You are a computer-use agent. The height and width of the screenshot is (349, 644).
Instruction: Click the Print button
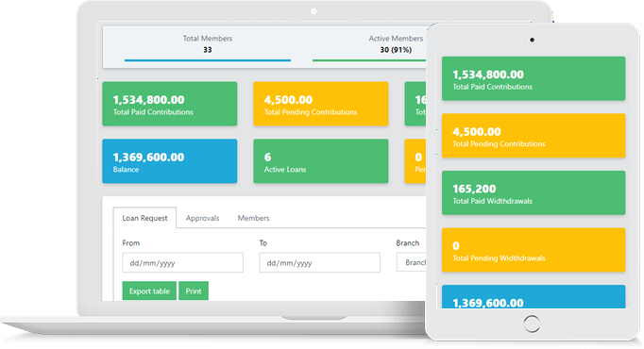pos(194,291)
